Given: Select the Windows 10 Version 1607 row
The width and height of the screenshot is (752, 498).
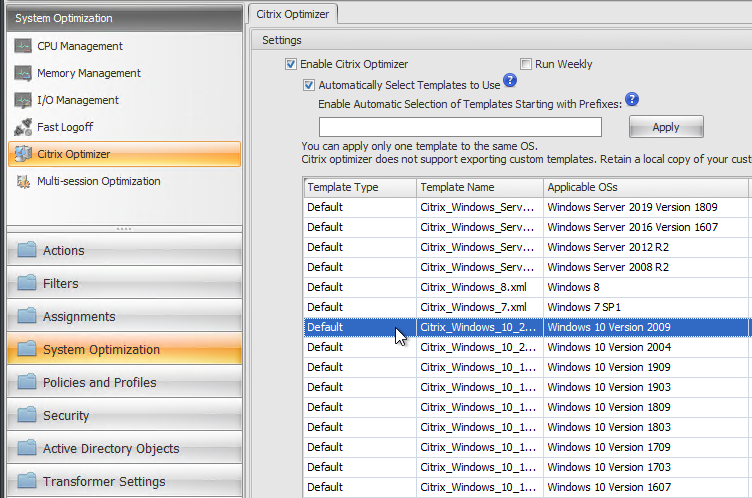Looking at the screenshot, I should tap(526, 487).
